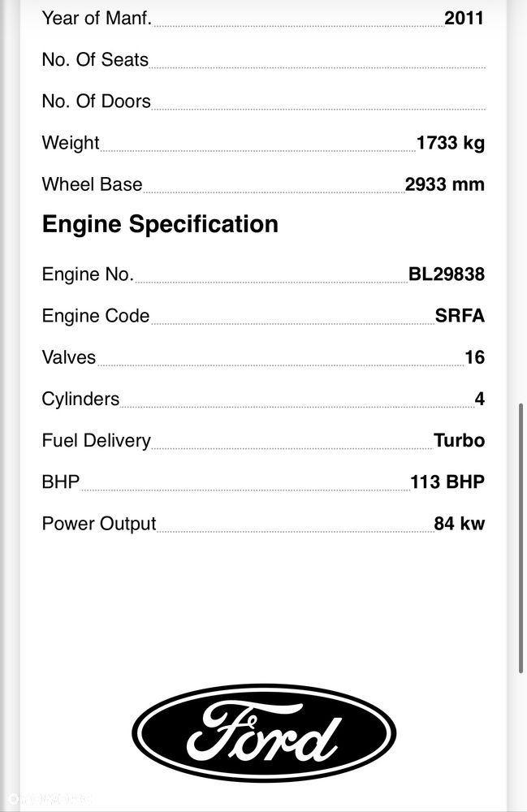Click the Ford oval logo
Viewport: 527px width, 812px height.
tap(264, 732)
